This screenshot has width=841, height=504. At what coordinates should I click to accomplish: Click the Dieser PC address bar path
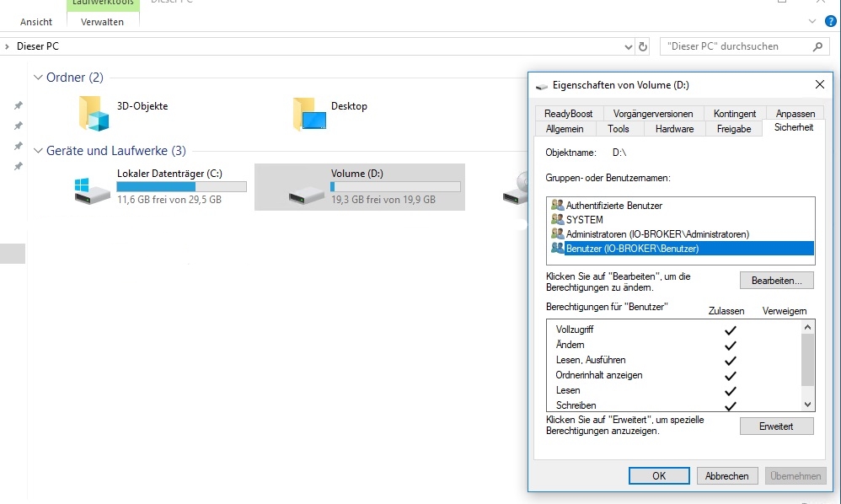[x=38, y=46]
